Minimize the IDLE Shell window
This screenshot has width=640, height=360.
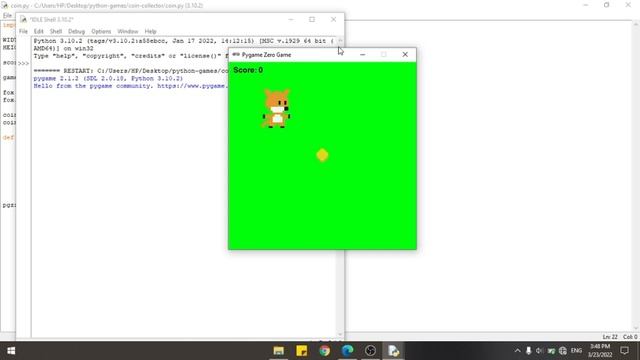click(x=291, y=19)
